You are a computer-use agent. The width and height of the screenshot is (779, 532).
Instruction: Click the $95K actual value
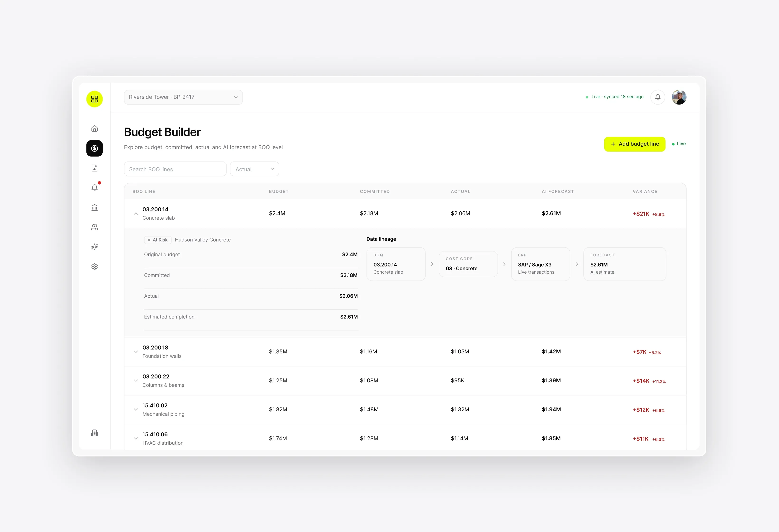point(458,380)
